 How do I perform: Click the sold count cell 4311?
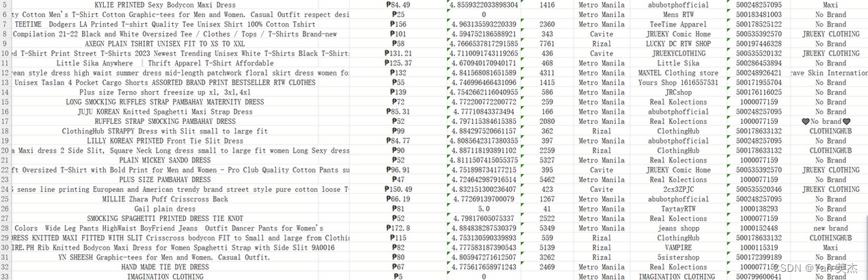tap(547, 73)
